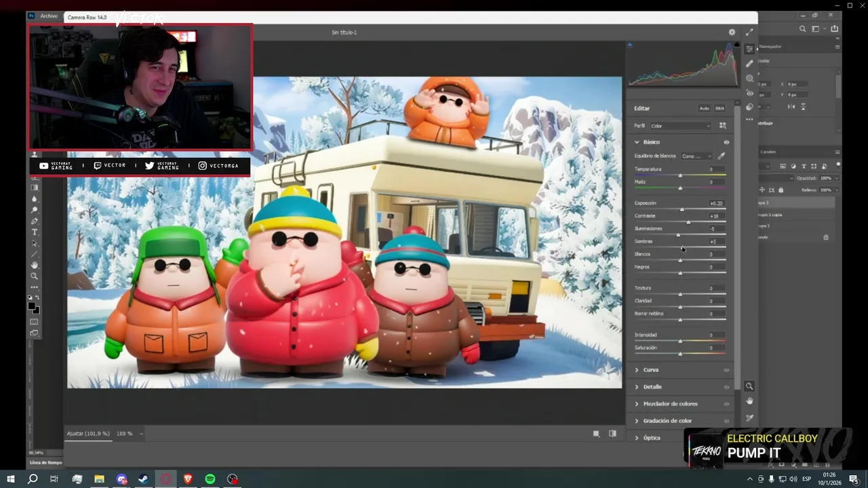868x488 pixels.
Task: Select the Edit sliders panel icon
Action: pos(749,49)
